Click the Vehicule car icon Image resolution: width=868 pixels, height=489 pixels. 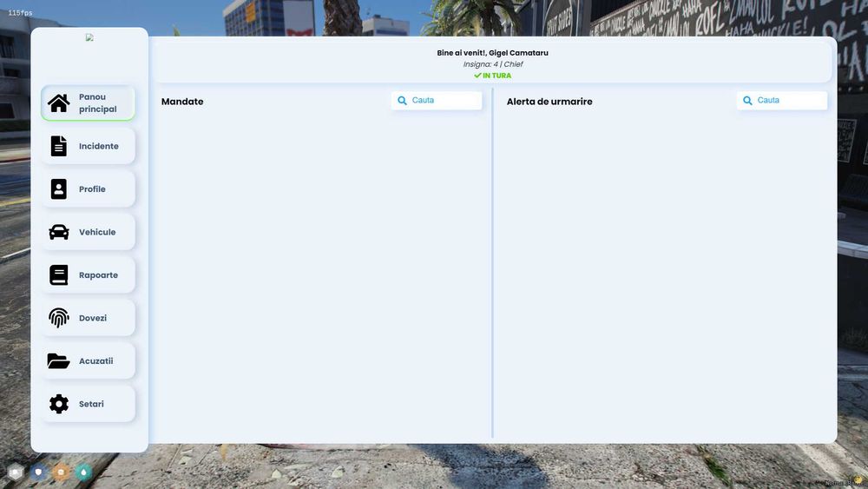[x=59, y=232]
